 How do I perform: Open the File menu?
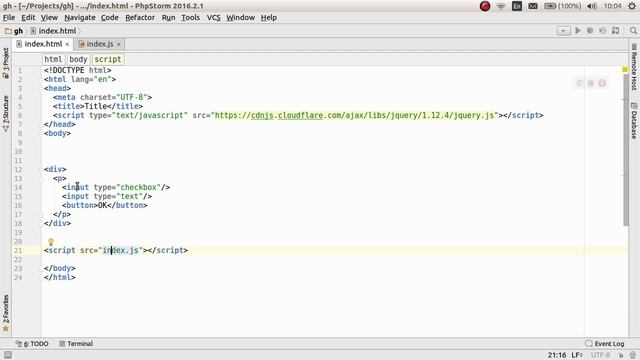(x=9, y=18)
